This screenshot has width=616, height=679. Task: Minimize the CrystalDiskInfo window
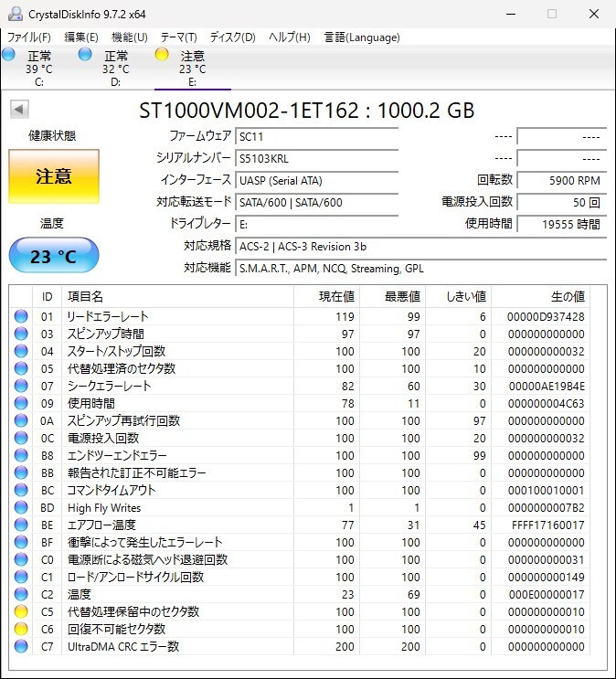(511, 14)
